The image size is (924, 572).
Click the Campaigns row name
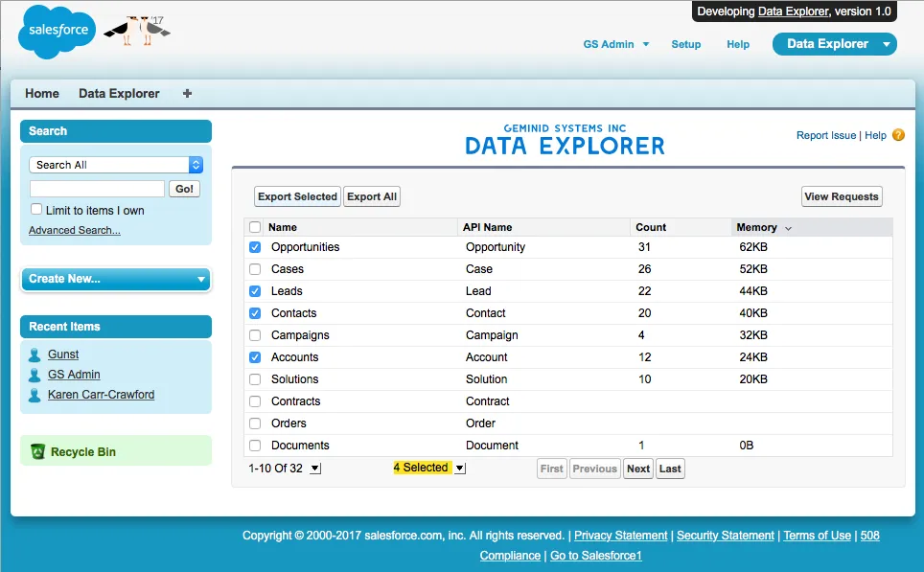(300, 335)
